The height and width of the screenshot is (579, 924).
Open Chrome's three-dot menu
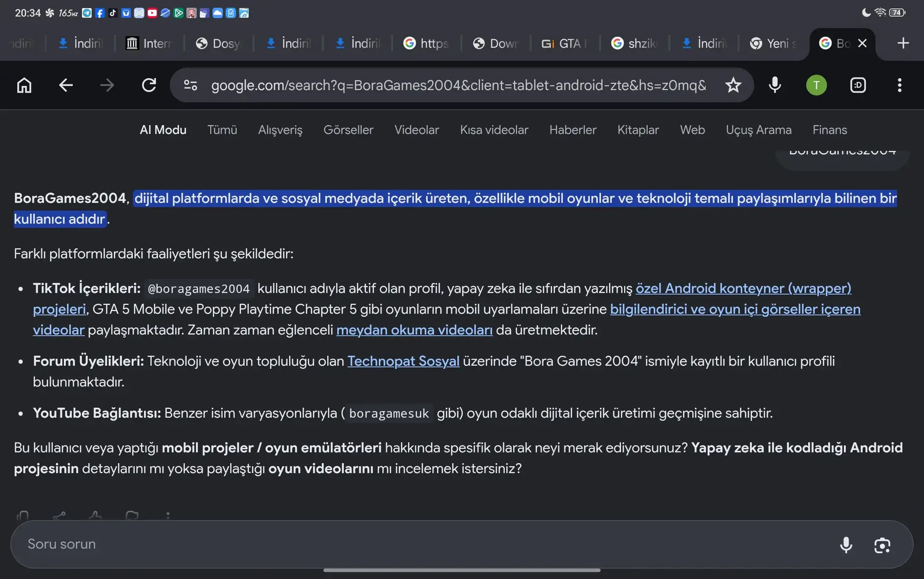pos(899,85)
